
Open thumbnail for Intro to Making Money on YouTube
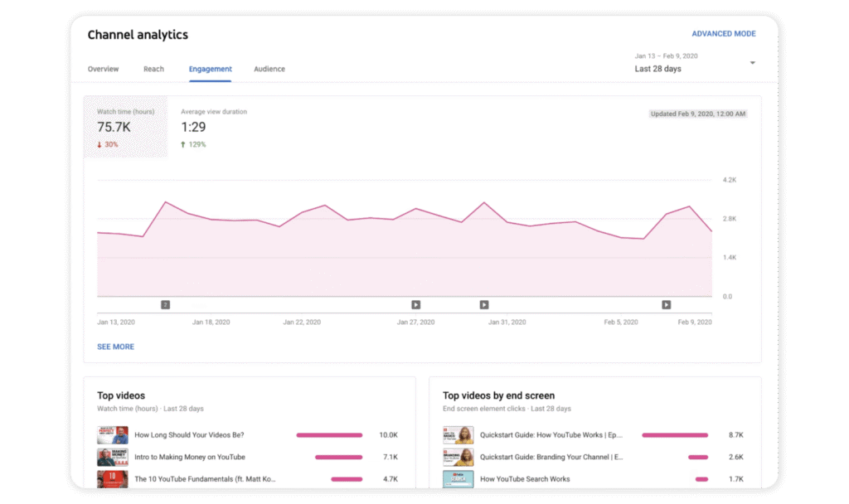point(112,457)
